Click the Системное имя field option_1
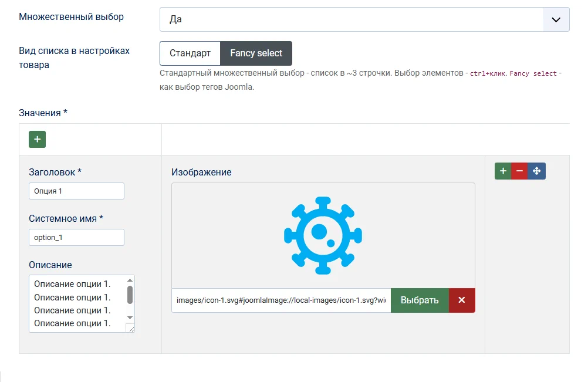This screenshot has width=588, height=382. [76, 237]
